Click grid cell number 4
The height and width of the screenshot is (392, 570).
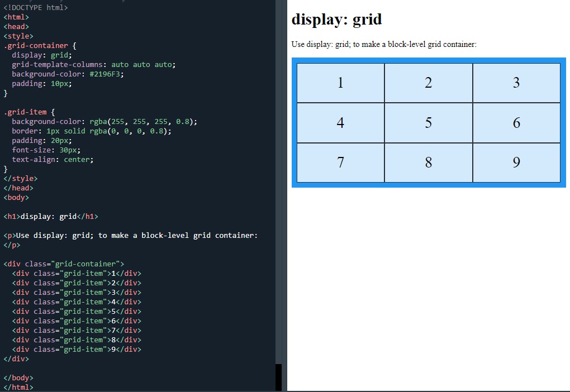pos(340,123)
